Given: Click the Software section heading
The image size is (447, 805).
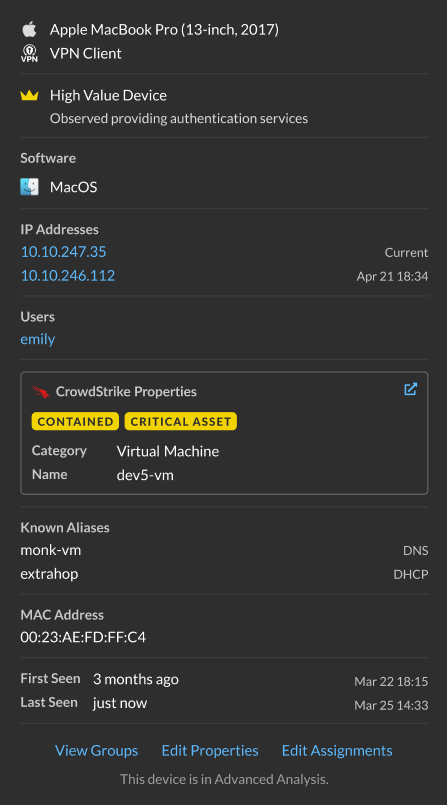Looking at the screenshot, I should (48, 158).
